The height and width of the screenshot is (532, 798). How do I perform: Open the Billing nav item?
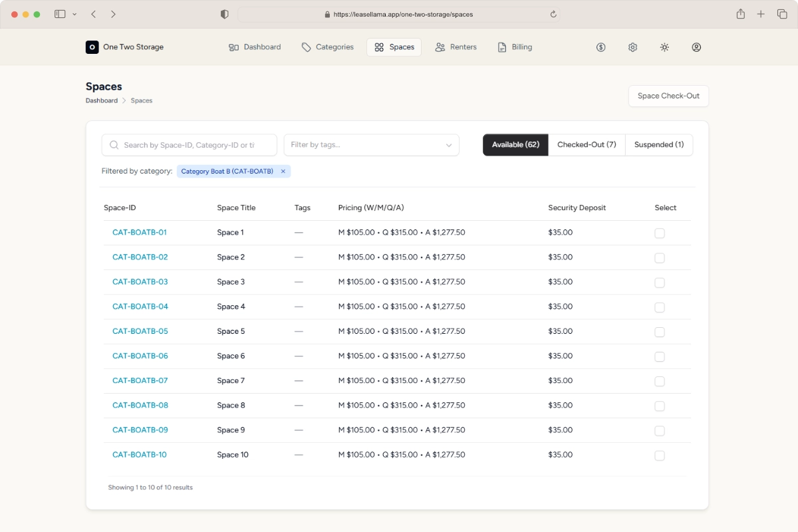coord(515,47)
